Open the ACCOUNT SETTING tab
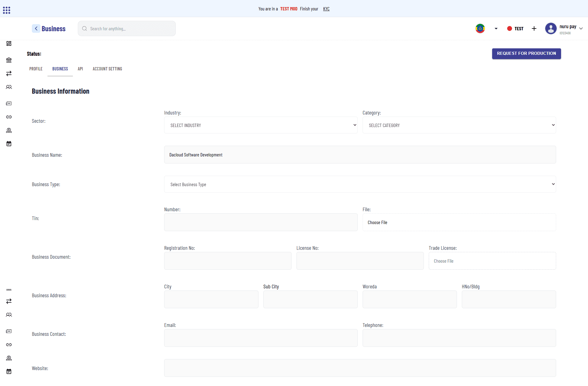Image resolution: width=588 pixels, height=386 pixels. point(107,69)
